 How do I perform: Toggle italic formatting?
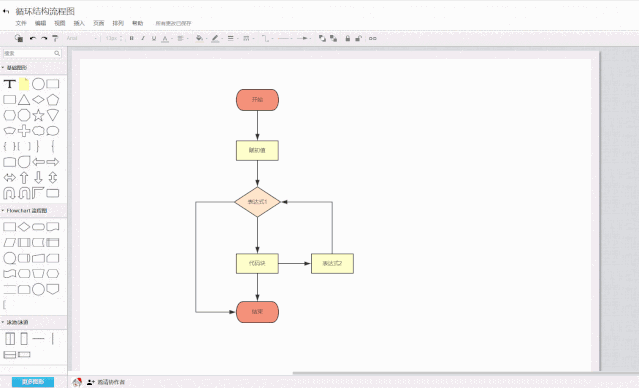[x=143, y=38]
